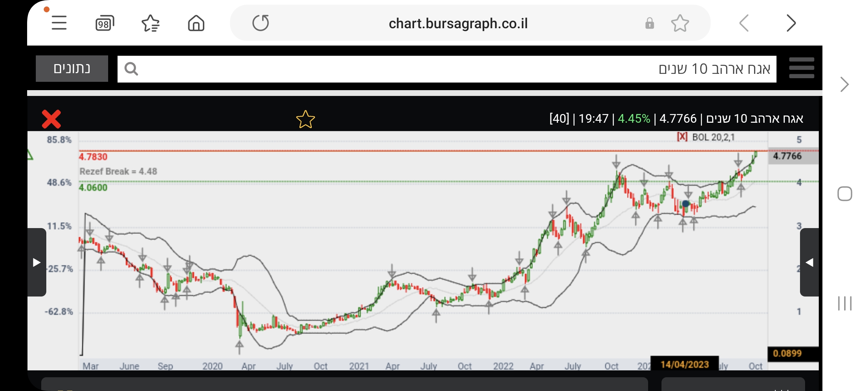
Task: Navigate forward in the browser
Action: [791, 24]
